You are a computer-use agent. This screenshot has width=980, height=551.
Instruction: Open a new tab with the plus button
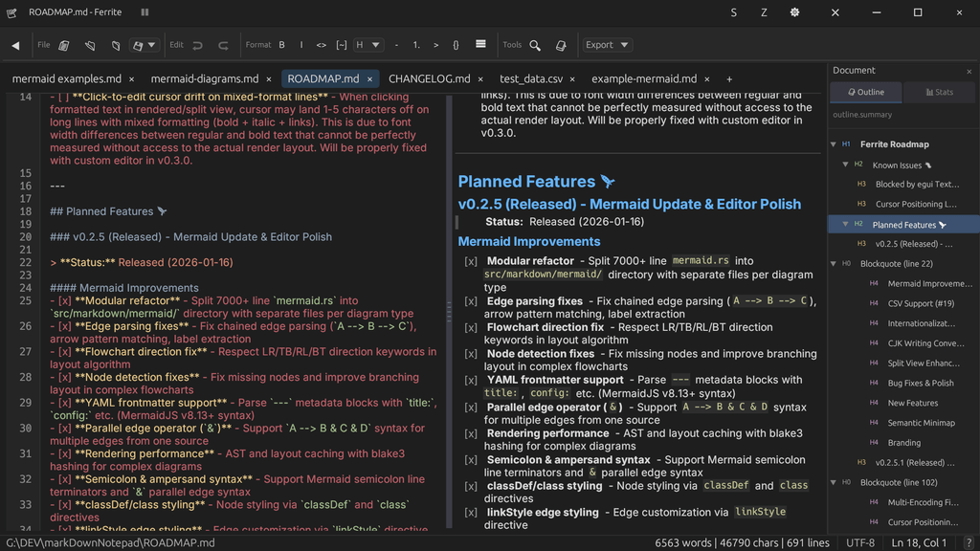coord(729,78)
